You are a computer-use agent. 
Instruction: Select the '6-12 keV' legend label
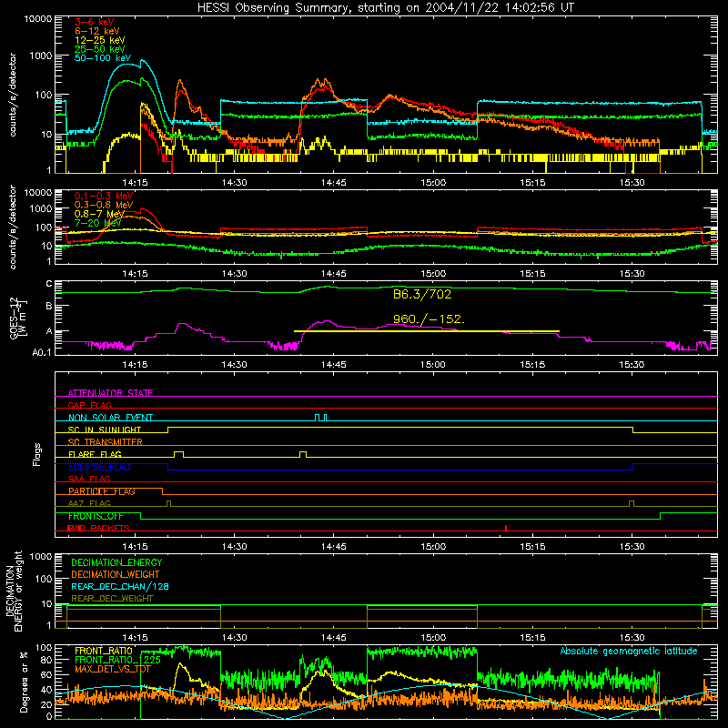point(96,31)
